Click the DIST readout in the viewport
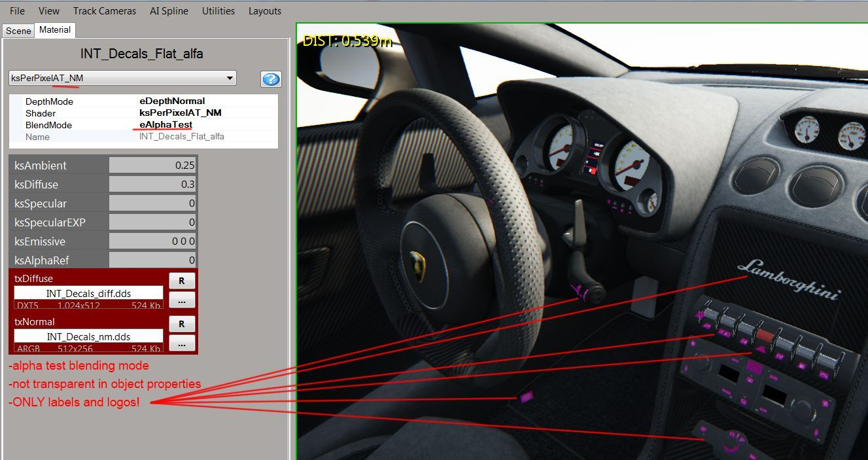The image size is (868, 460). [347, 41]
